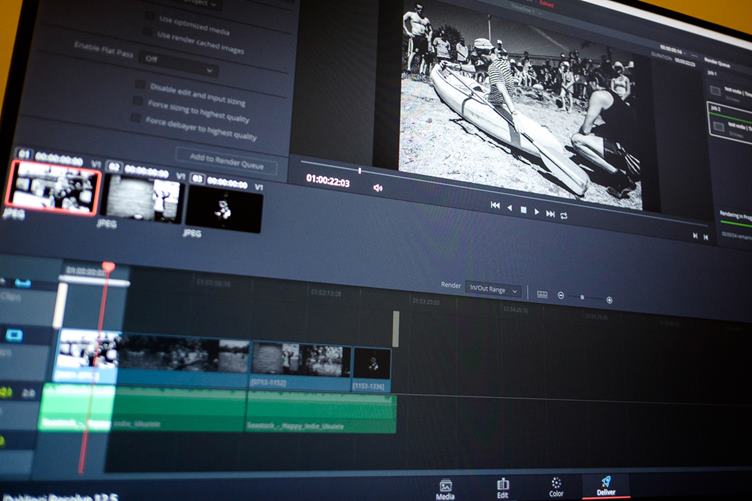This screenshot has height=501, width=752.
Task: Click Add to Render Queue button
Action: tap(226, 161)
